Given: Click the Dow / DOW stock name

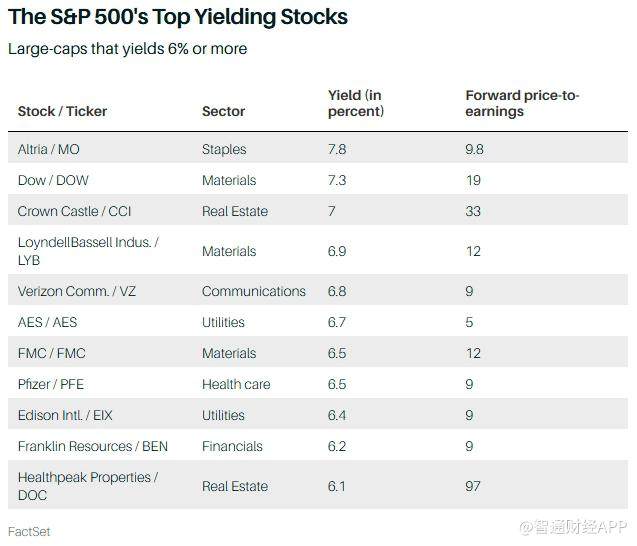Looking at the screenshot, I should pyautogui.click(x=53, y=180).
